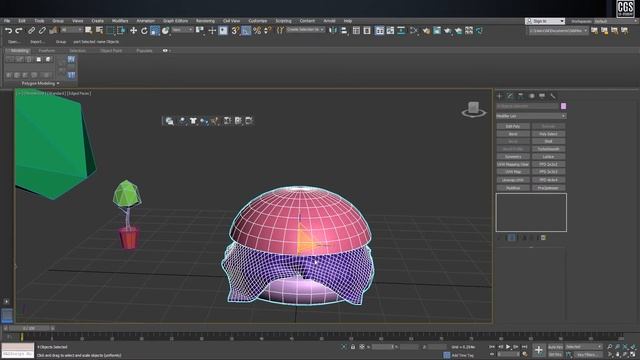The width and height of the screenshot is (640, 360).
Task: Toggle Percent Snap icon
Action: point(257,31)
